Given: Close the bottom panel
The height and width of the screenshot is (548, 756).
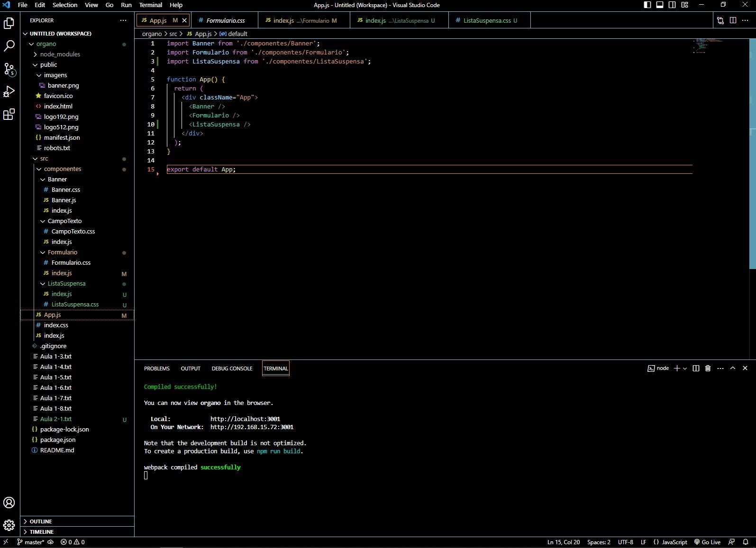Looking at the screenshot, I should click(745, 368).
